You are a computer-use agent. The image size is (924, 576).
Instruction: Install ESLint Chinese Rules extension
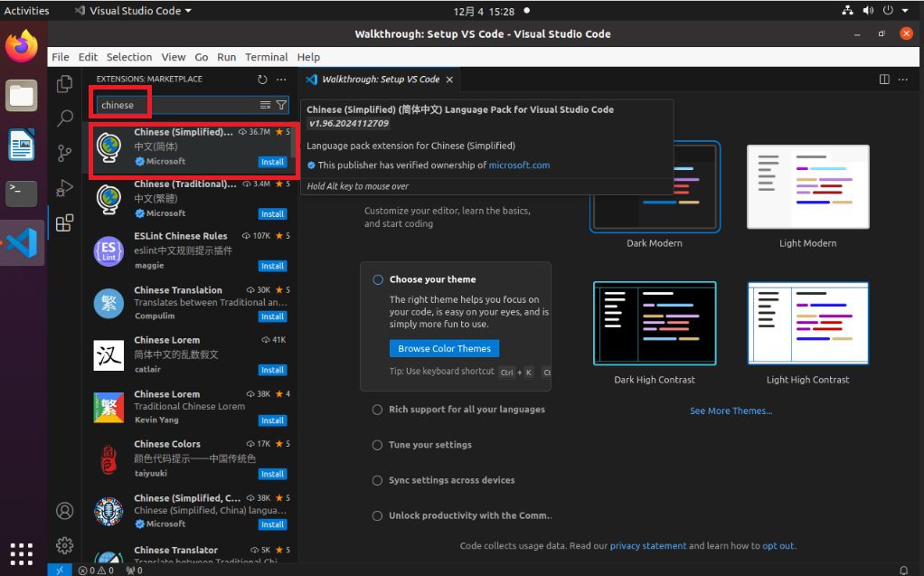[x=272, y=266]
